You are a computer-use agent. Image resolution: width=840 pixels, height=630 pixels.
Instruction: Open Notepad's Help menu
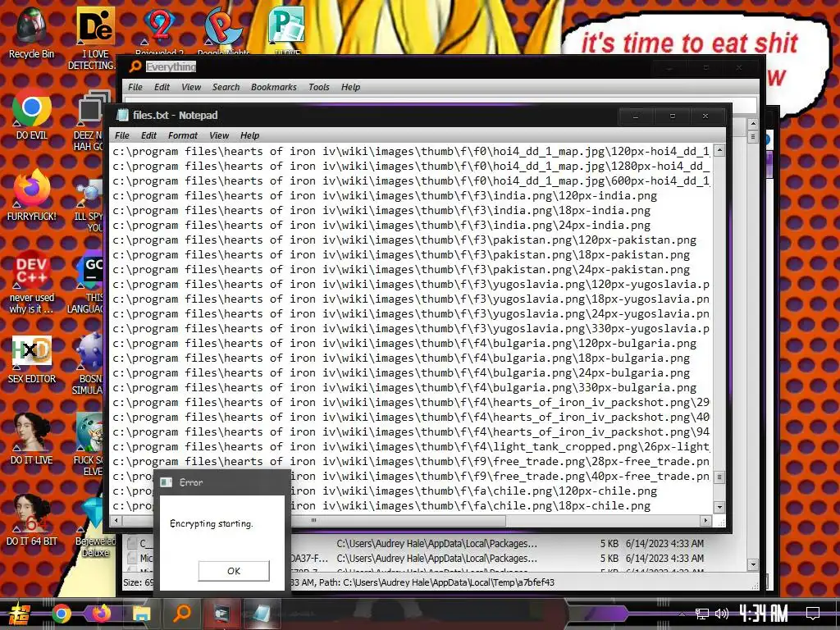pos(249,135)
